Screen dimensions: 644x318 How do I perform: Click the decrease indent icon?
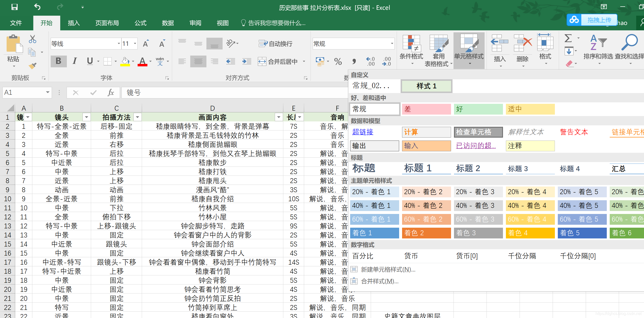point(230,61)
